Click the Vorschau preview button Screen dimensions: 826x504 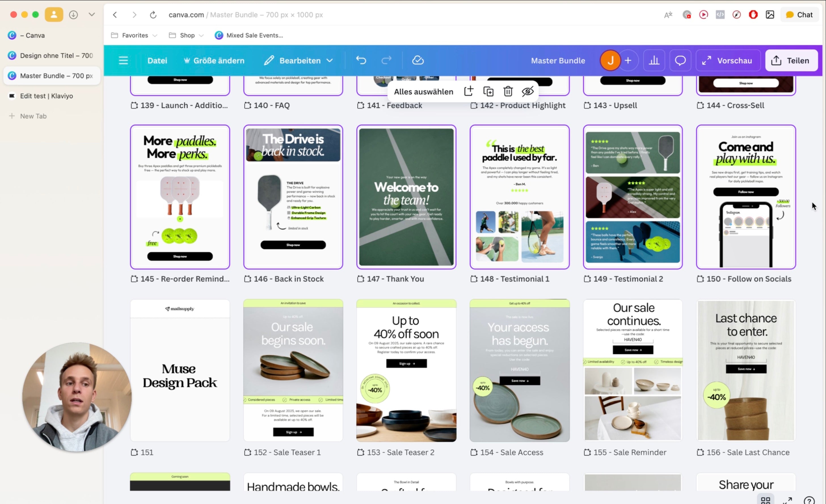click(728, 61)
